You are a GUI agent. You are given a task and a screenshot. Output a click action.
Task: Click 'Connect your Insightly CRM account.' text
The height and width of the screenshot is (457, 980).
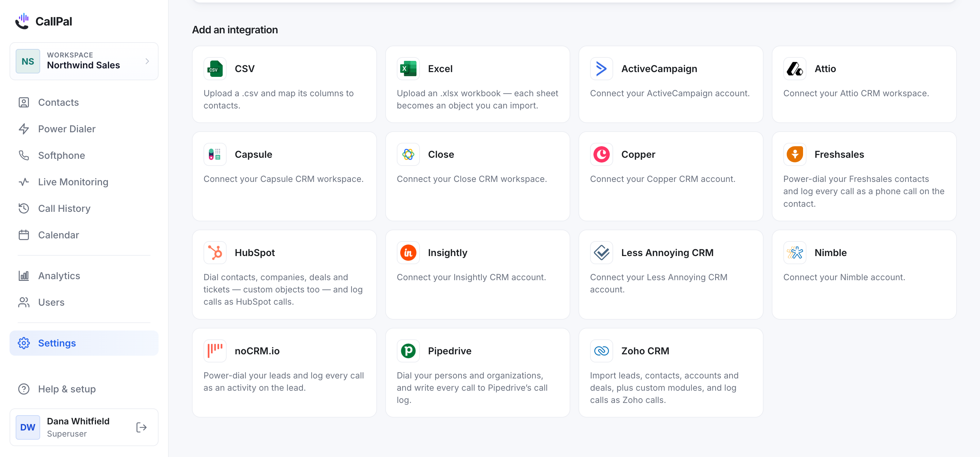click(x=471, y=277)
